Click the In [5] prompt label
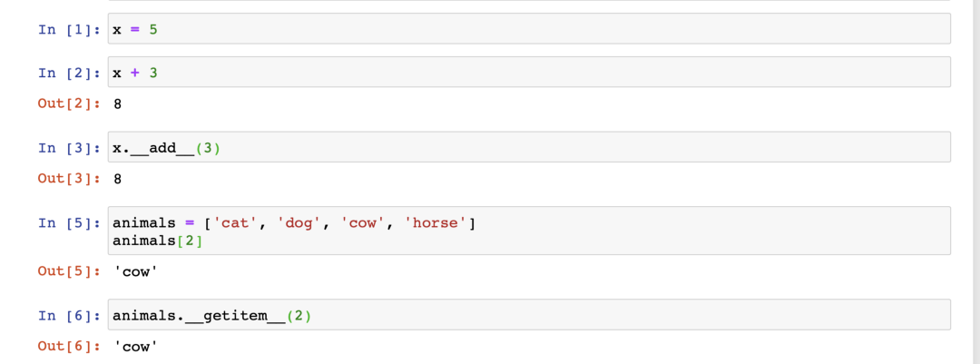Screen dimensions: 980x364 (69, 222)
